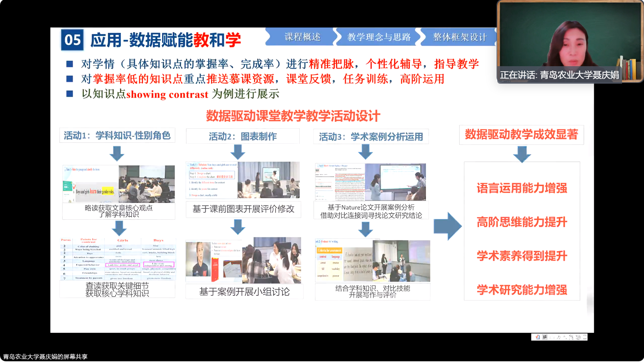This screenshot has height=362, width=644.
Task: Click the 数据驱动教学成效显著 title box
Action: [x=521, y=135]
